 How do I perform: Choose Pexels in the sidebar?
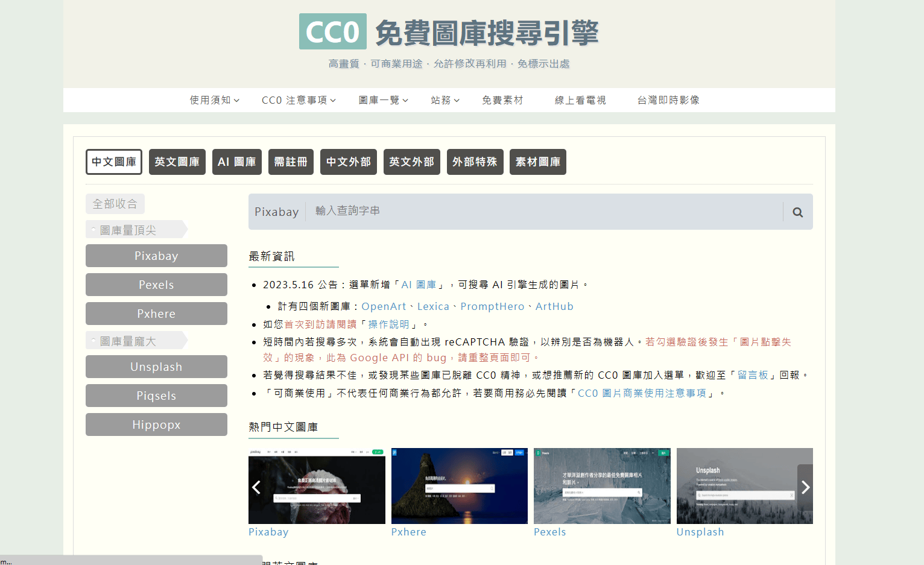click(156, 285)
